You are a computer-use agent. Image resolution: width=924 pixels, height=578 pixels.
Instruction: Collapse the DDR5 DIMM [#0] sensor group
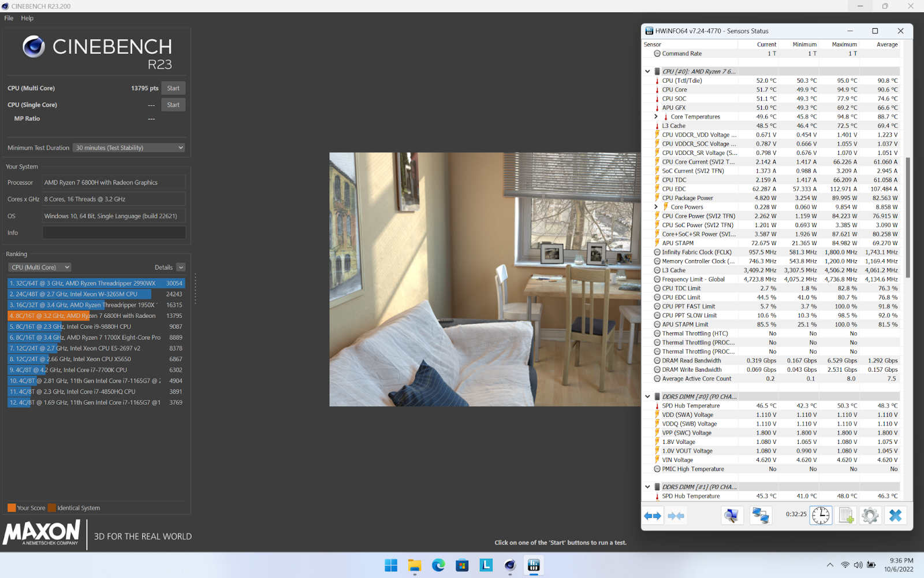[647, 397]
